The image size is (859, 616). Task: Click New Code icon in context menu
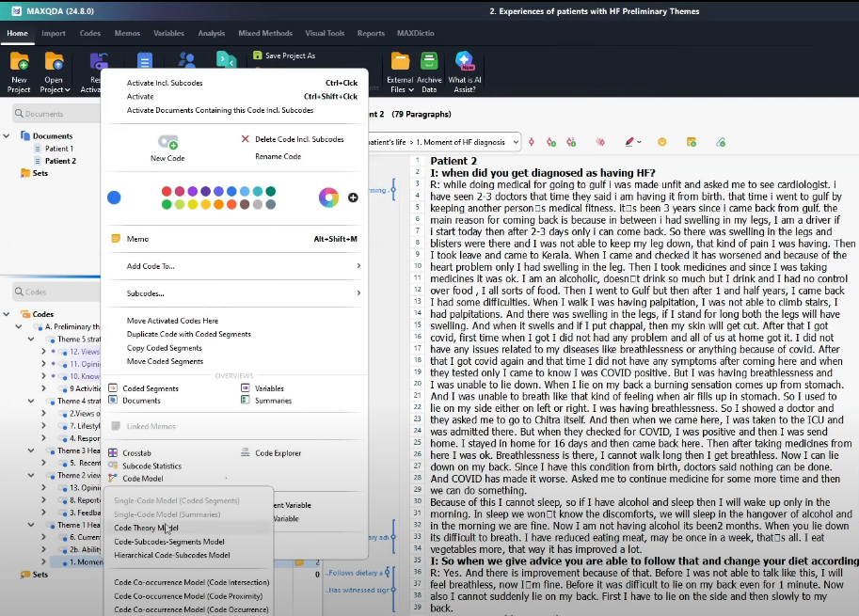click(x=167, y=142)
